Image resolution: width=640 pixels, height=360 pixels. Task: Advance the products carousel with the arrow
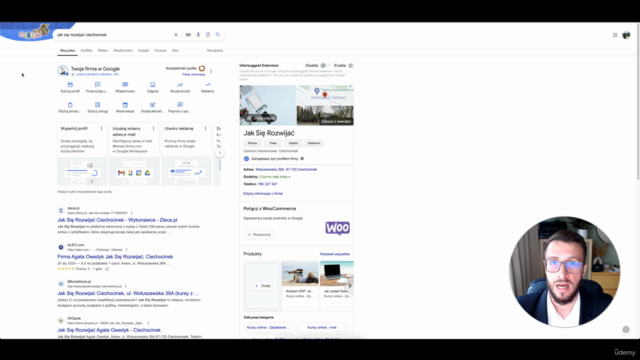[x=349, y=286]
